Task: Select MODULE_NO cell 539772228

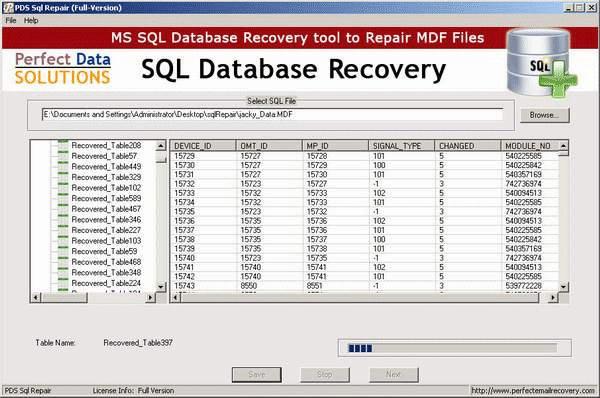Action: 530,286
